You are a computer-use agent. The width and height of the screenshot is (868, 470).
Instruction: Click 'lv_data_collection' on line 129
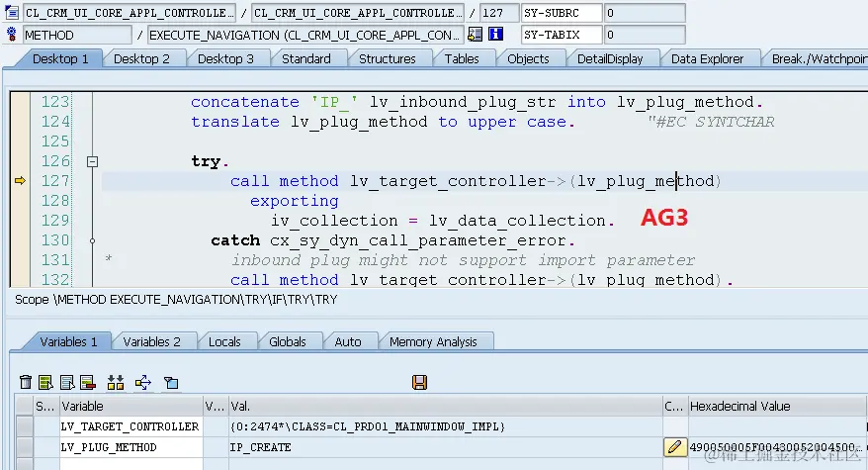click(518, 221)
